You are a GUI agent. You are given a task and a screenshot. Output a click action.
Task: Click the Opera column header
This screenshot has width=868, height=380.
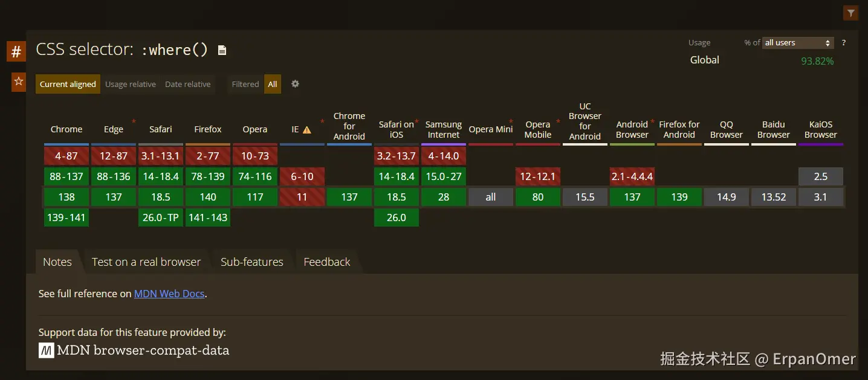[255, 129]
